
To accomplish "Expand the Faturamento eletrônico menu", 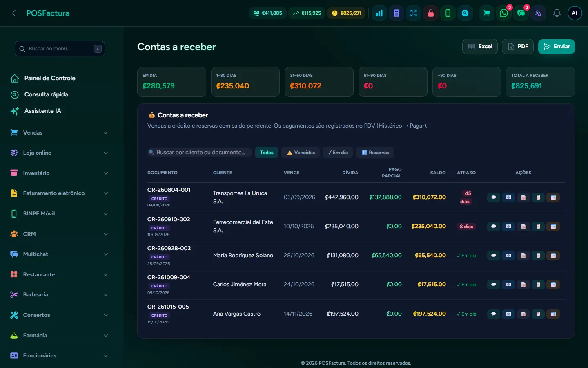I will click(60, 193).
